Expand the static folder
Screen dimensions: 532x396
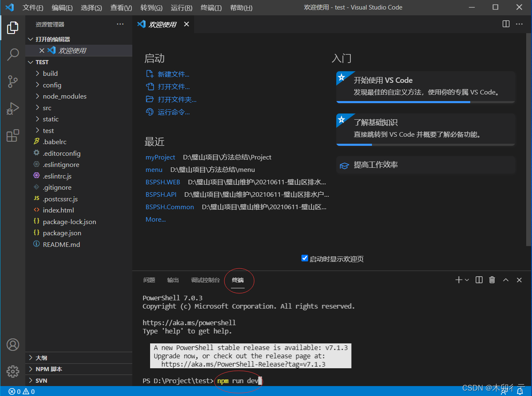[x=37, y=119]
